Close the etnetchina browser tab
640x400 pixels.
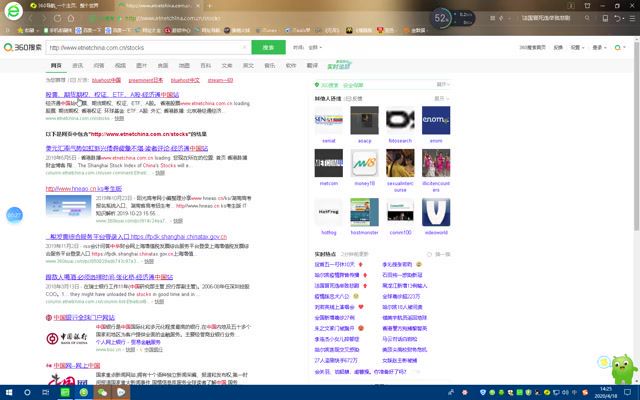coord(198,6)
